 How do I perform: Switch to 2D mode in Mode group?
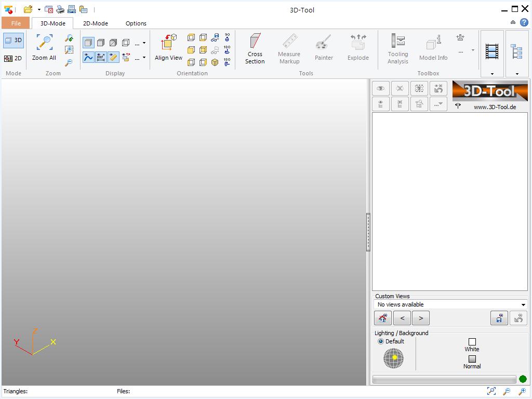12,58
